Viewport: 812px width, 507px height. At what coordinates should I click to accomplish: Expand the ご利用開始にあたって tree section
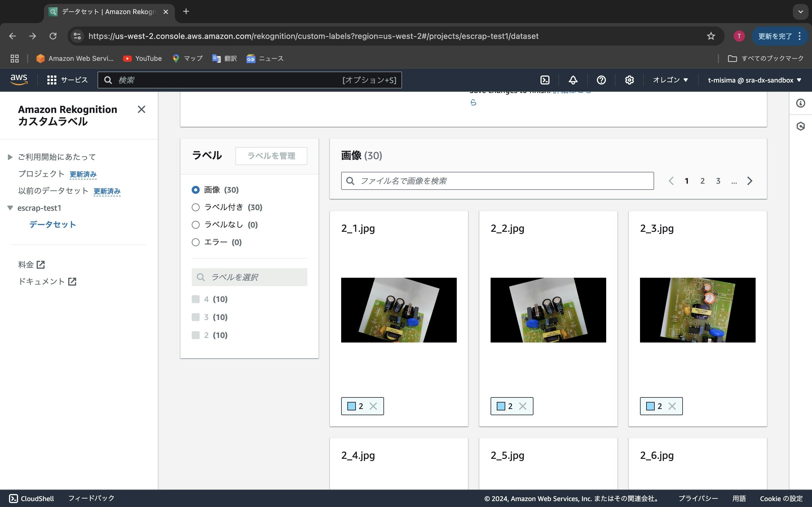[x=10, y=157]
